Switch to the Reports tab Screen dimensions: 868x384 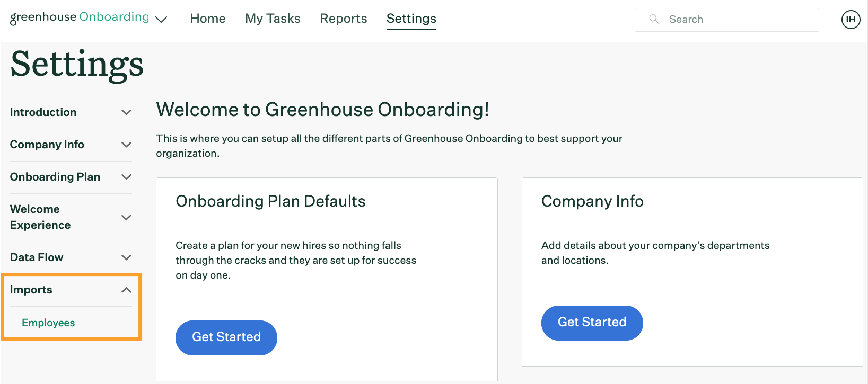(344, 19)
